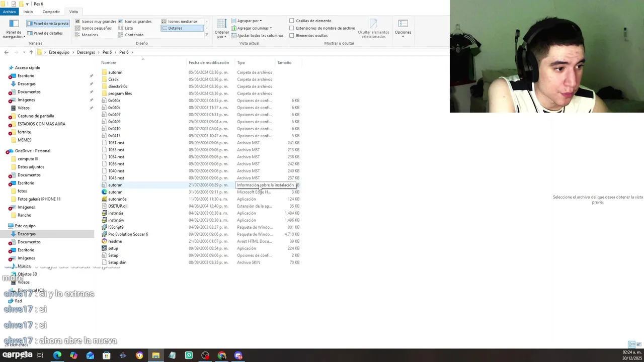Choose Iconos medianos layout
This screenshot has width=644, height=362.
pos(179,22)
